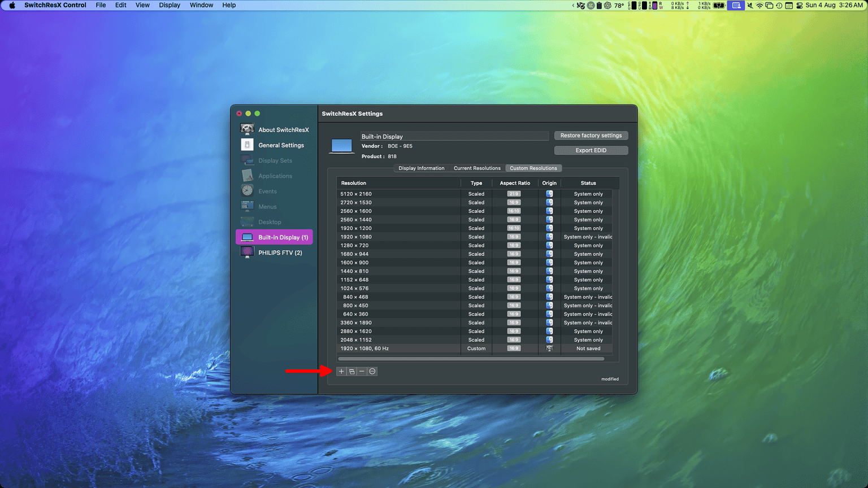Select the Applications sidebar icon

pos(247,175)
